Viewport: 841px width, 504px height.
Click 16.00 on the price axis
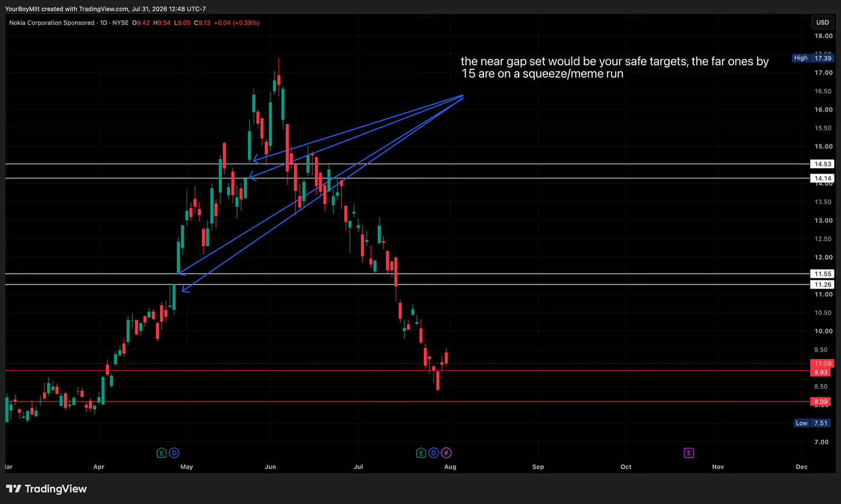(x=824, y=110)
